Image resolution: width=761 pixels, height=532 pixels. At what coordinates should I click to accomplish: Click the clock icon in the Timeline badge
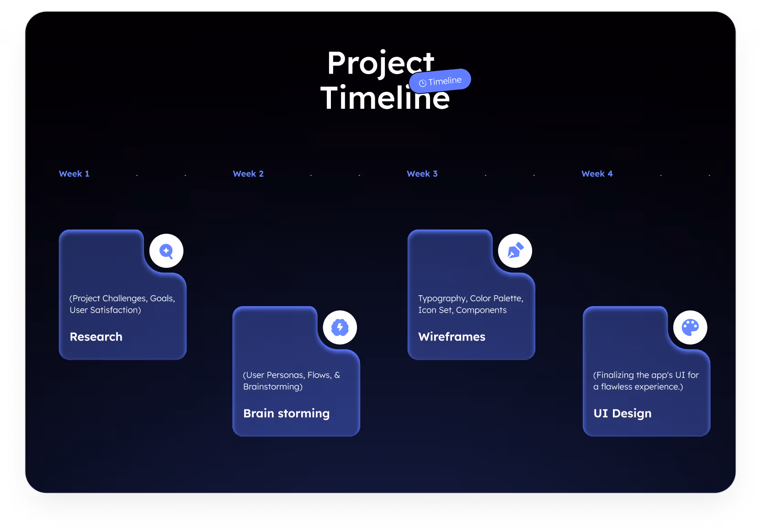coord(423,83)
